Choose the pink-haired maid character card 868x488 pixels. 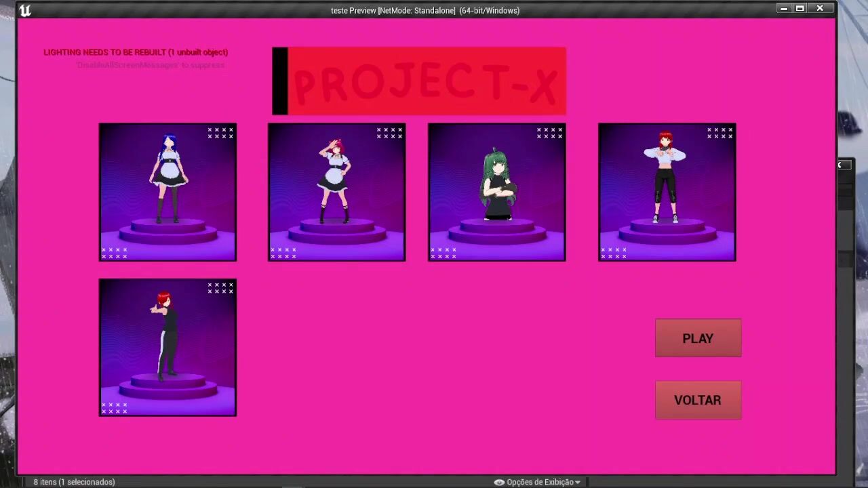[x=336, y=192]
